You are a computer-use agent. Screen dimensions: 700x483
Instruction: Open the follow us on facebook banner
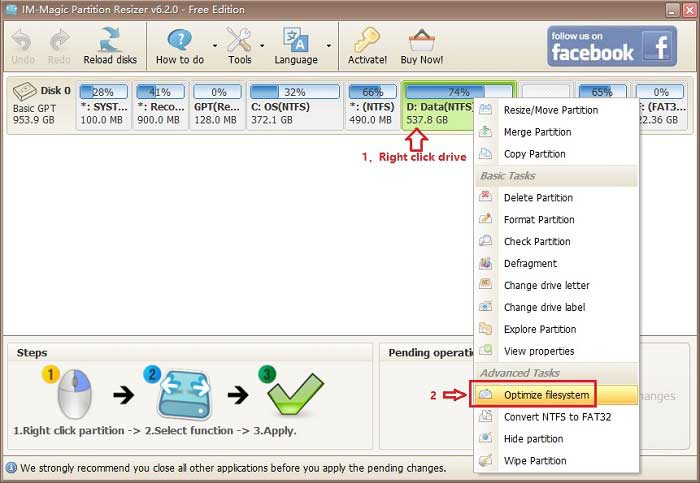612,46
